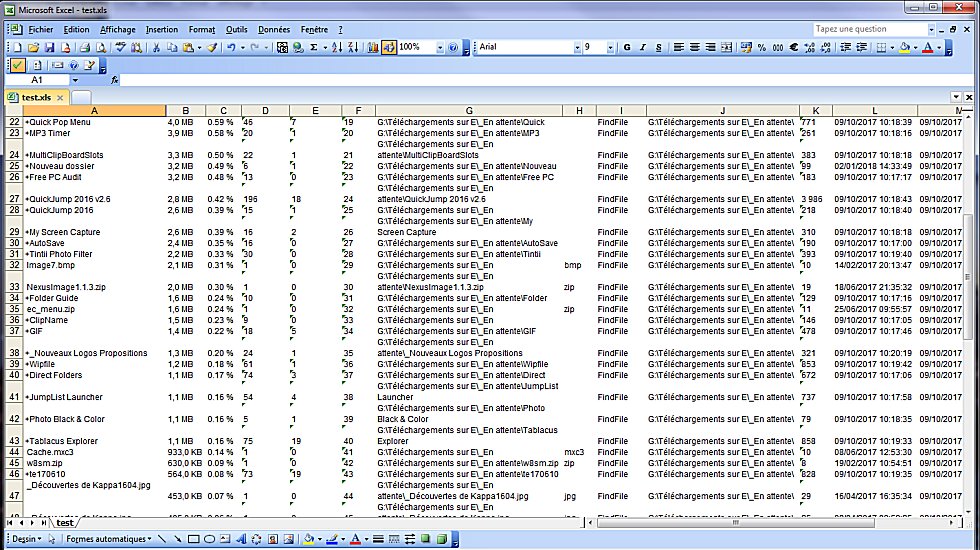Apply the percent number style

762,48
